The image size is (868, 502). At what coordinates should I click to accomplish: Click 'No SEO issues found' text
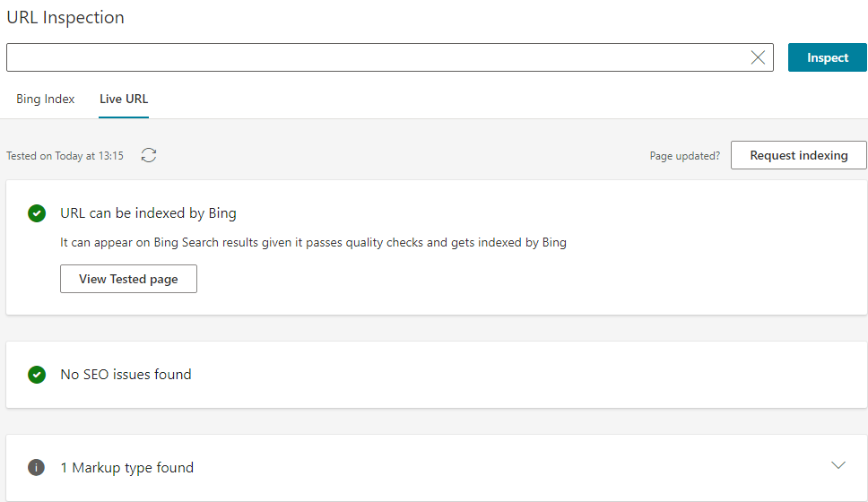click(x=126, y=375)
